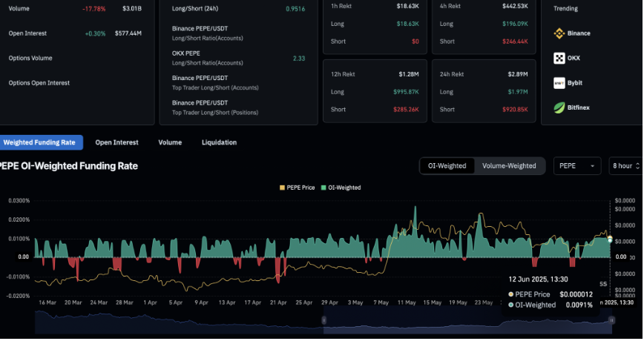The height and width of the screenshot is (341, 644).
Task: Click the Bybit logo icon
Action: (559, 83)
